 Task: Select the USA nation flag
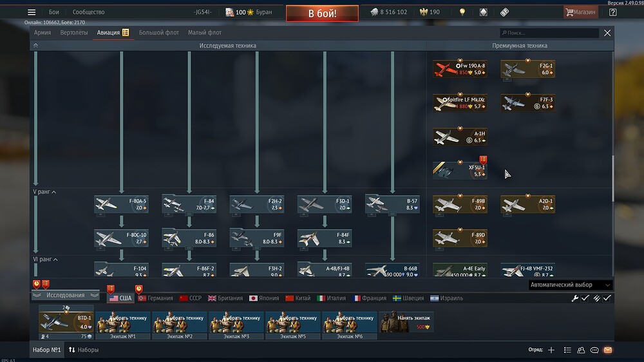pos(120,298)
